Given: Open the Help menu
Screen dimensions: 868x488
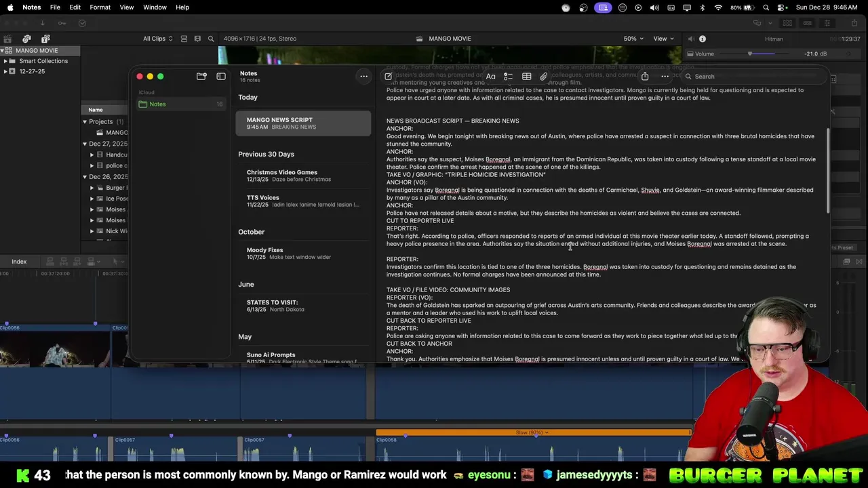Looking at the screenshot, I should (x=182, y=7).
